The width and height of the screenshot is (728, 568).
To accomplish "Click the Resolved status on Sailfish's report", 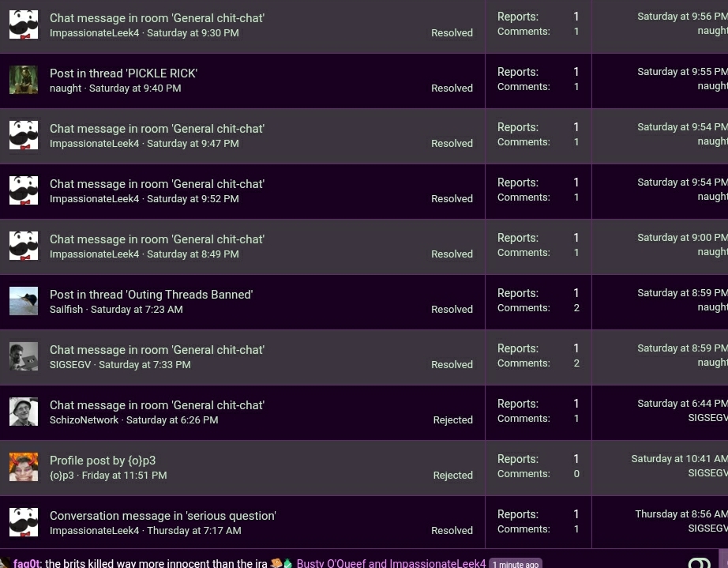I will [x=452, y=310].
